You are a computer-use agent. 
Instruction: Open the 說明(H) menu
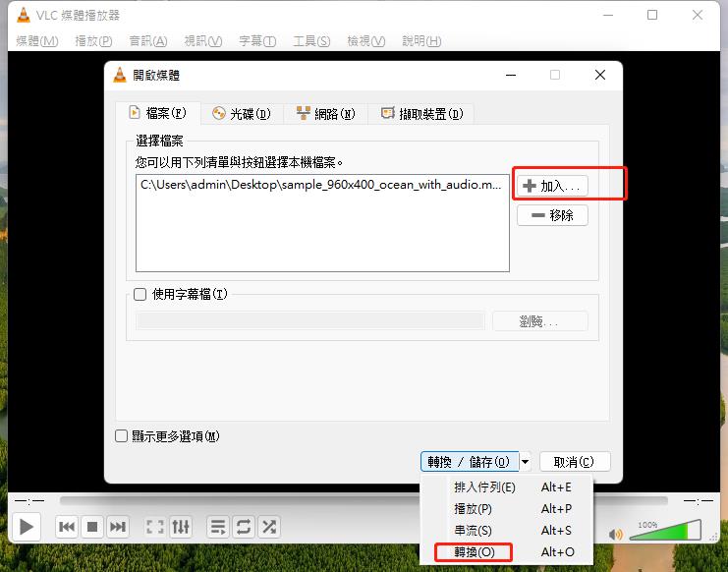[x=421, y=41]
